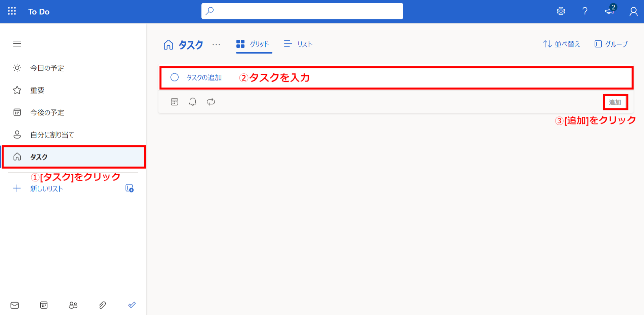This screenshot has width=644, height=315.
Task: Switch to リスト view
Action: tap(298, 44)
